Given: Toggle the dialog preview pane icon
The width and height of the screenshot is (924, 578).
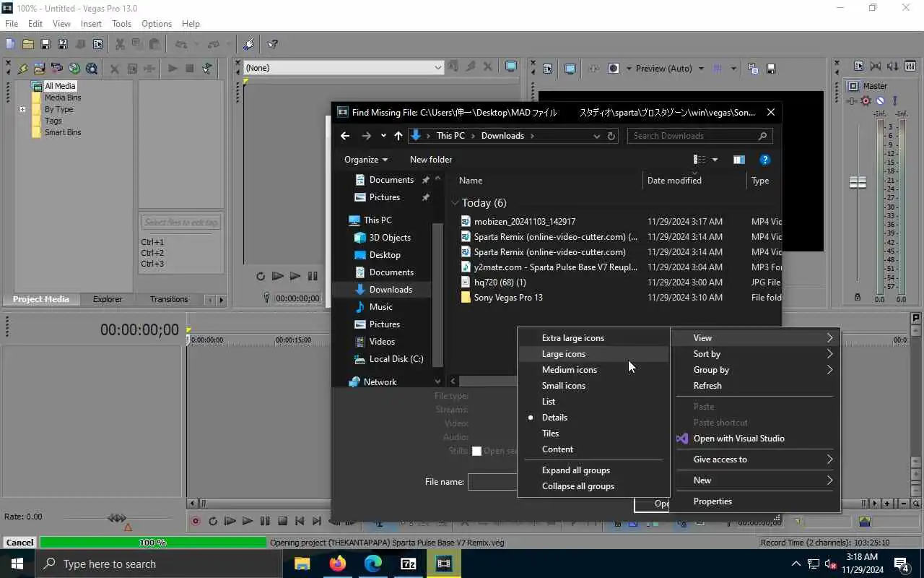Looking at the screenshot, I should click(x=738, y=160).
